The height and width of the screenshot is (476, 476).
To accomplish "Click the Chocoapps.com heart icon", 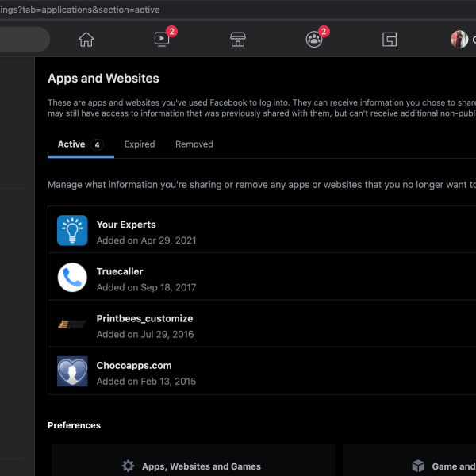I will [72, 371].
